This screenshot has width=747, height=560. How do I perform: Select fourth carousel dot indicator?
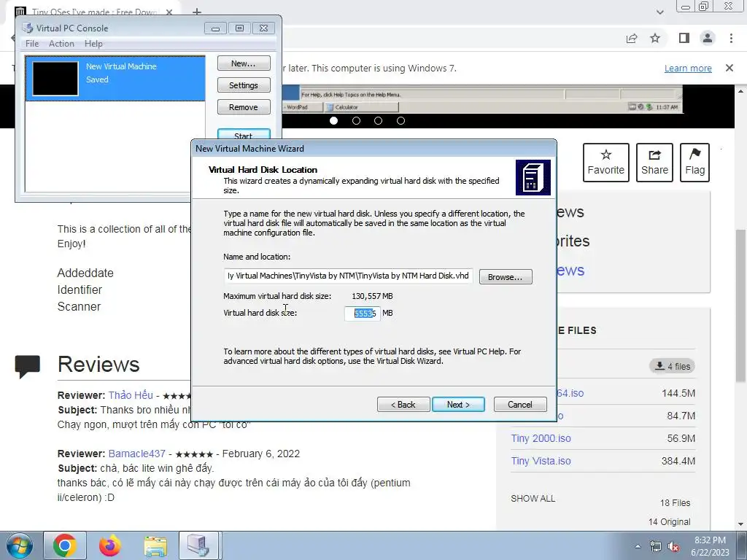click(400, 120)
